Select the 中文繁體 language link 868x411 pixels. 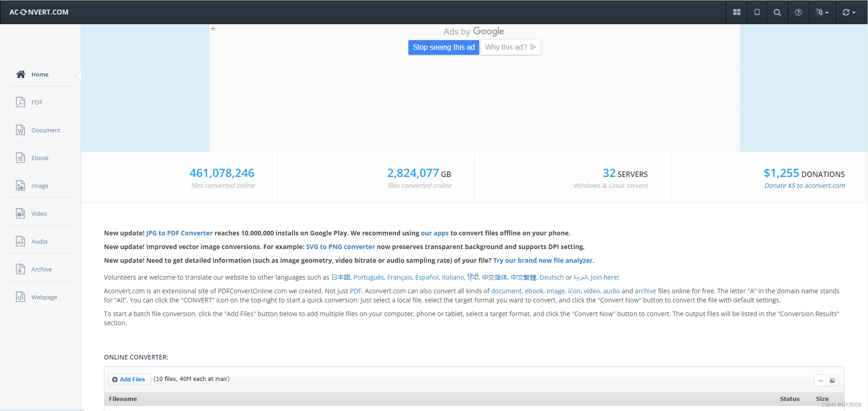[x=523, y=277]
